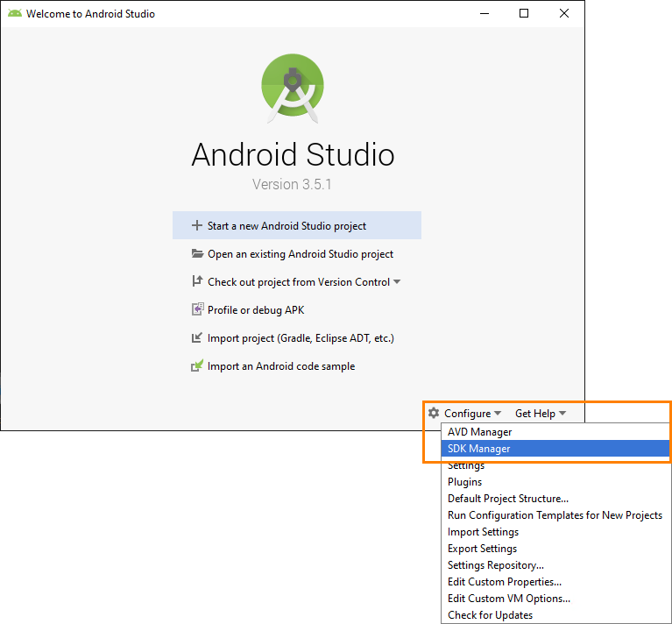Click the plus icon for new project
This screenshot has height=624, width=672.
[x=197, y=225]
